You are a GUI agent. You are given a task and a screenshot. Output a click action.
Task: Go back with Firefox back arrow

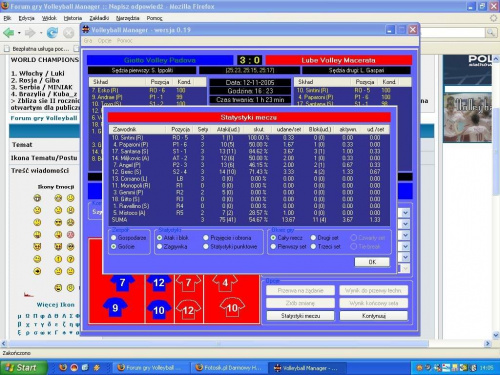[9, 33]
